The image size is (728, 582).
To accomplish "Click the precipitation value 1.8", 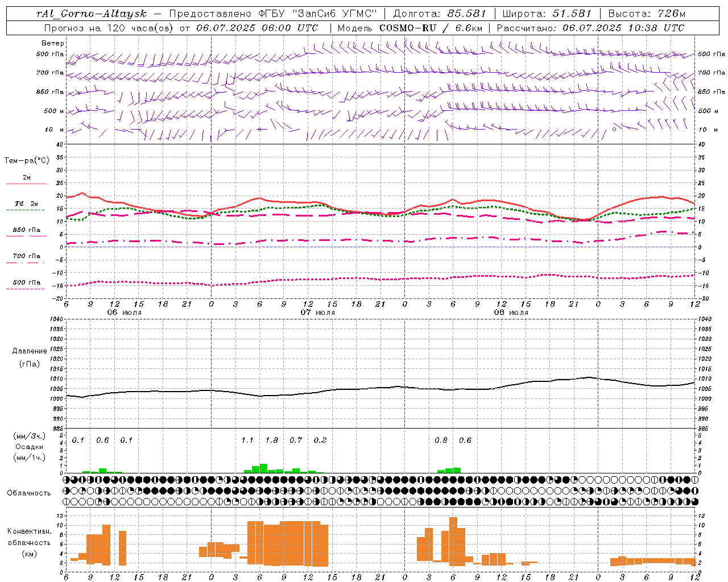I will [x=272, y=440].
